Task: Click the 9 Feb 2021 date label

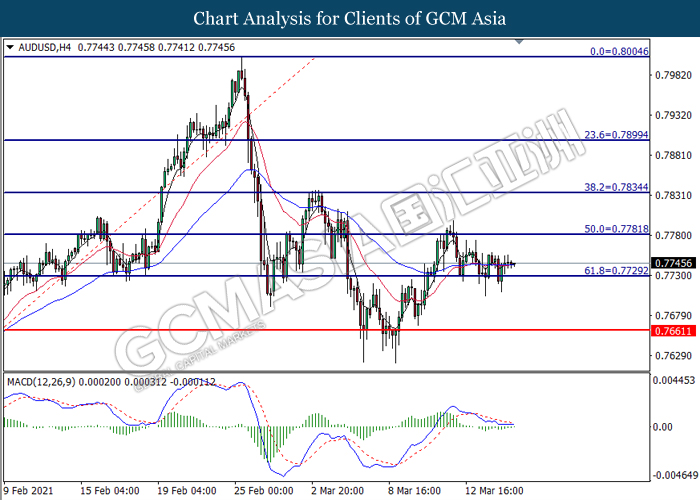Action: [28, 491]
